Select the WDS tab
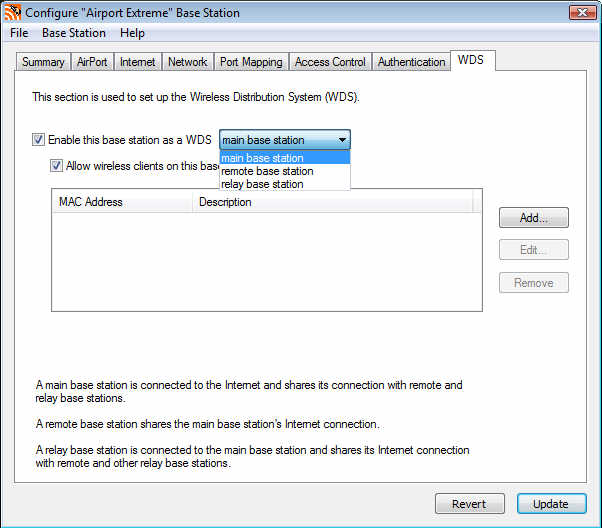This screenshot has height=528, width=602. 471,60
